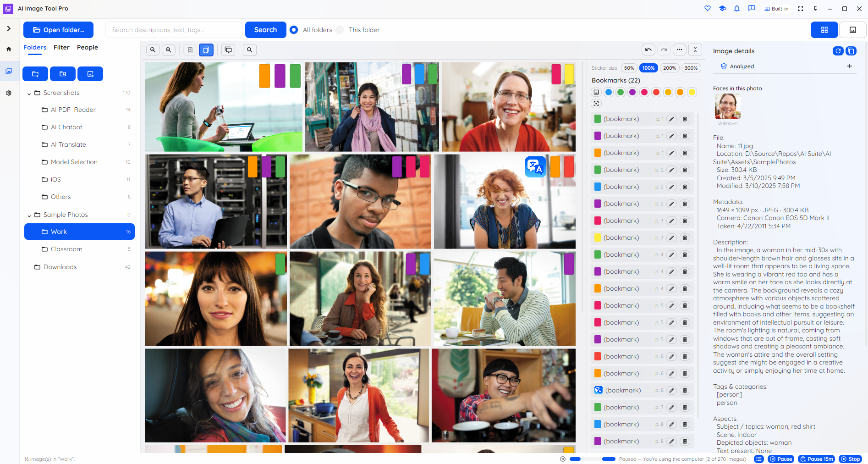Collapse the panel with the chevrons button

click(695, 50)
